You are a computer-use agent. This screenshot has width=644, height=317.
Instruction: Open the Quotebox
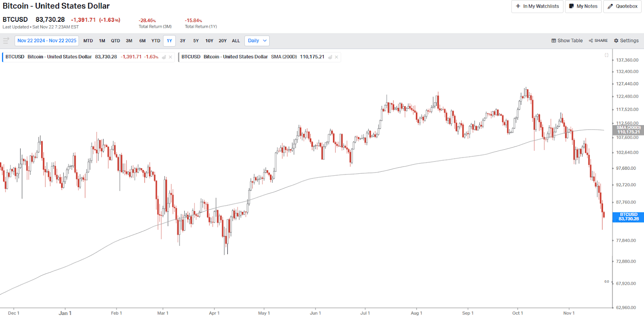[x=622, y=6]
